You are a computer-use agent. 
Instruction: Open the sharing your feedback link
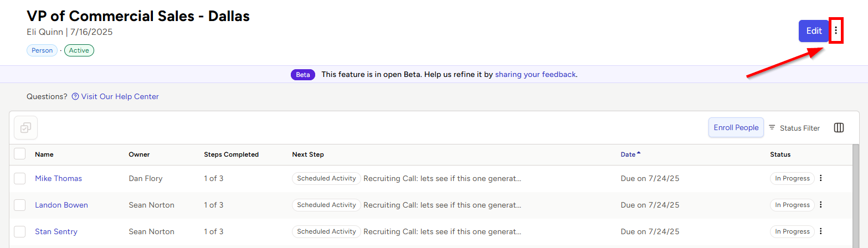(535, 74)
